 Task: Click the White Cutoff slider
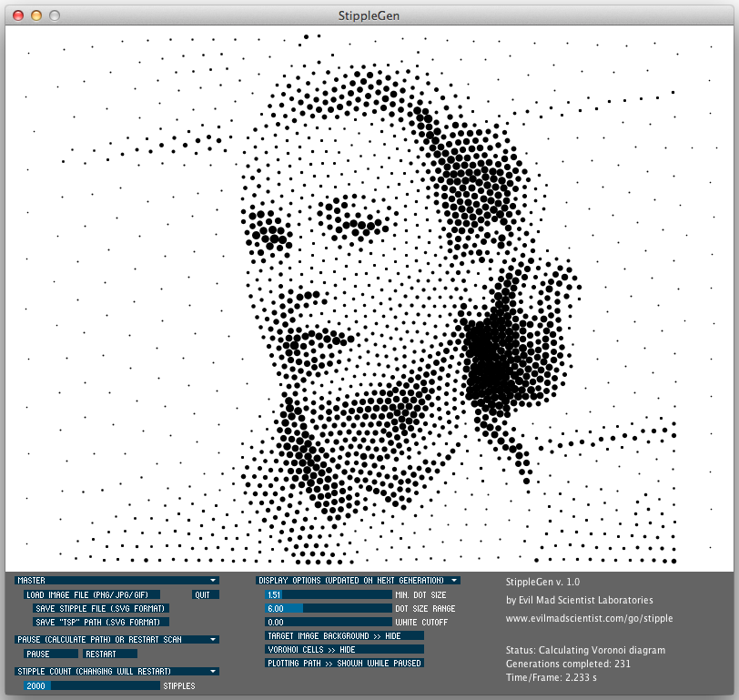point(328,622)
